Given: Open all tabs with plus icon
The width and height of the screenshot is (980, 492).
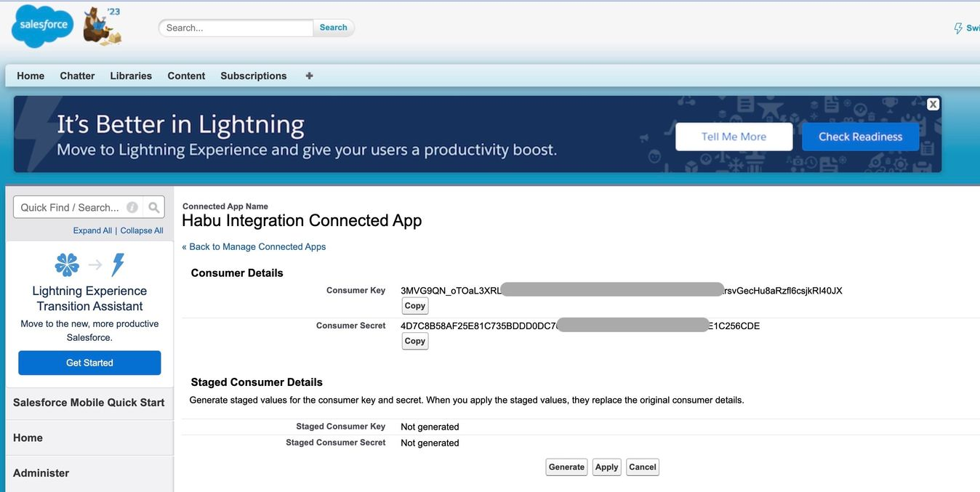Looking at the screenshot, I should 309,76.
